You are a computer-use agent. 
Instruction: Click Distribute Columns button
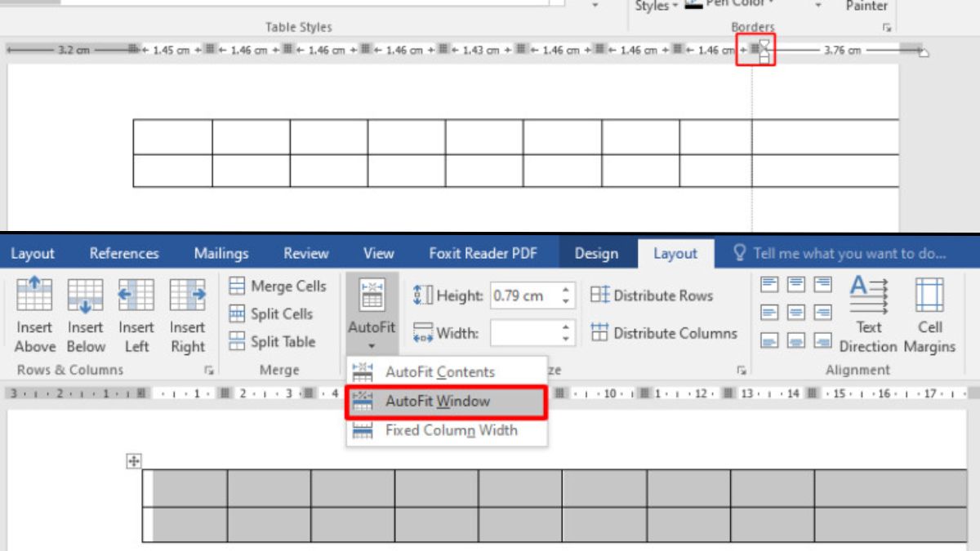click(663, 333)
